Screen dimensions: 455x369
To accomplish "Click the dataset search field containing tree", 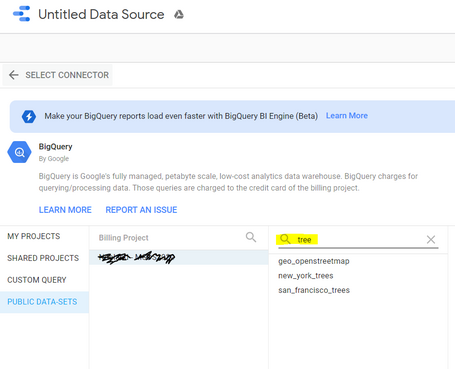I will (x=358, y=240).
